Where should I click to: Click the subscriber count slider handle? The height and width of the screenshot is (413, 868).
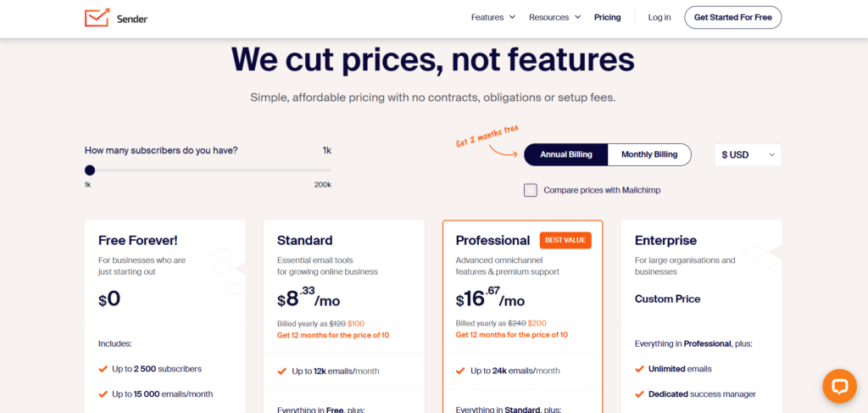90,170
